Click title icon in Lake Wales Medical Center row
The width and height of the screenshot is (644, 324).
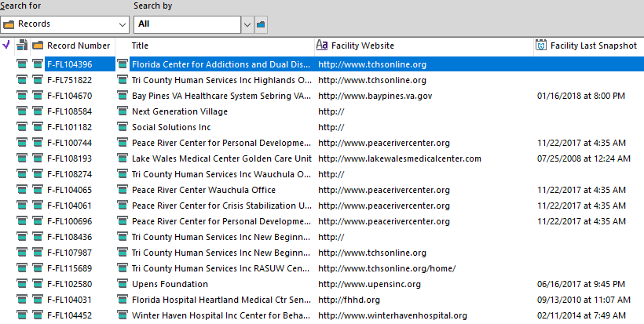[x=123, y=158]
